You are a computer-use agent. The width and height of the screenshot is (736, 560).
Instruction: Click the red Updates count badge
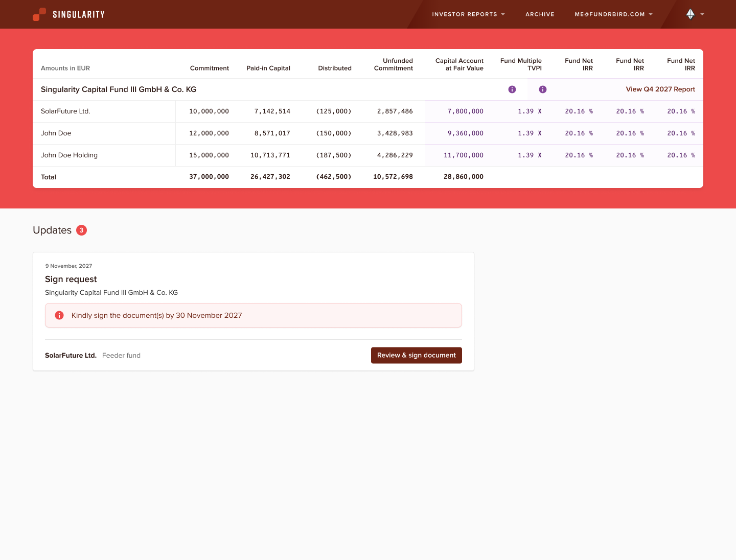click(81, 230)
